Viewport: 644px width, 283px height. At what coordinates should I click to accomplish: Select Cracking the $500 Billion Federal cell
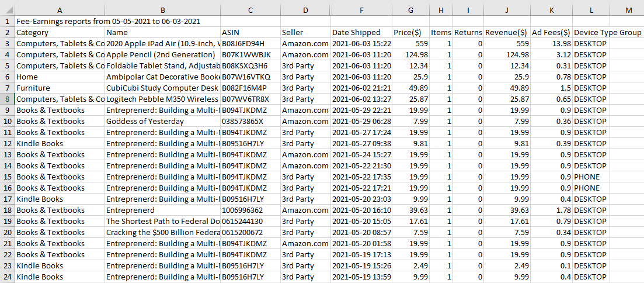point(163,232)
